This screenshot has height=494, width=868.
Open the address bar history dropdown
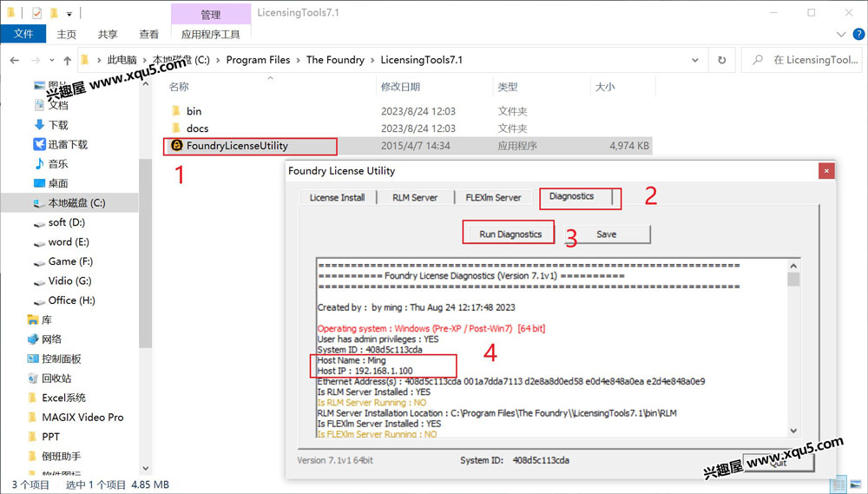pos(695,60)
